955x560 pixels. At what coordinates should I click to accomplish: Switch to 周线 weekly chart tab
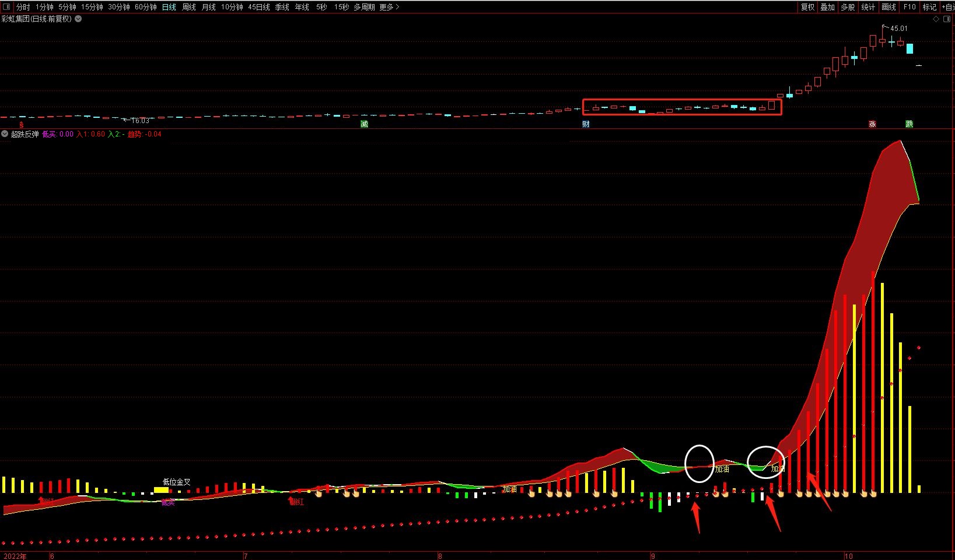pos(189,7)
